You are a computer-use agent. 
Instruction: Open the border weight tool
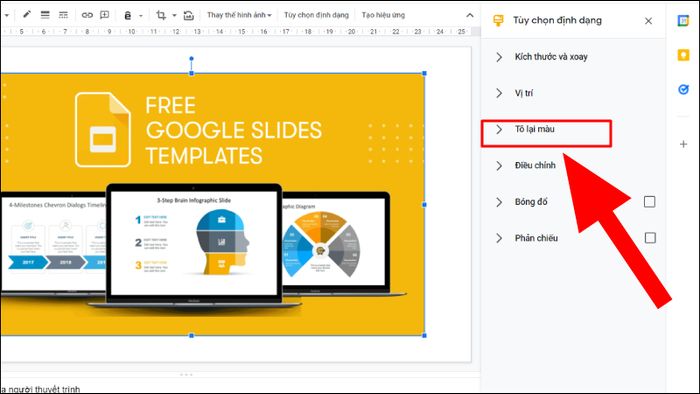pyautogui.click(x=45, y=15)
